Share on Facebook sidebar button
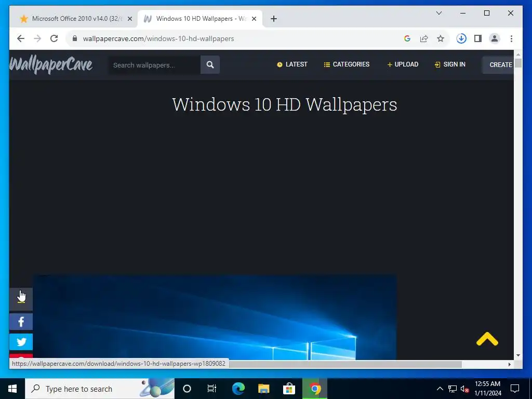The width and height of the screenshot is (532, 399). pyautogui.click(x=21, y=322)
